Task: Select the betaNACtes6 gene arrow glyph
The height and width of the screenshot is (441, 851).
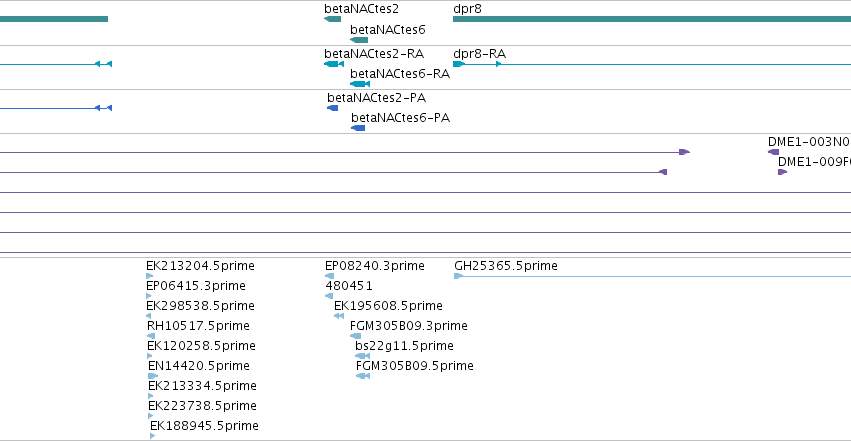Action: pyautogui.click(x=359, y=40)
